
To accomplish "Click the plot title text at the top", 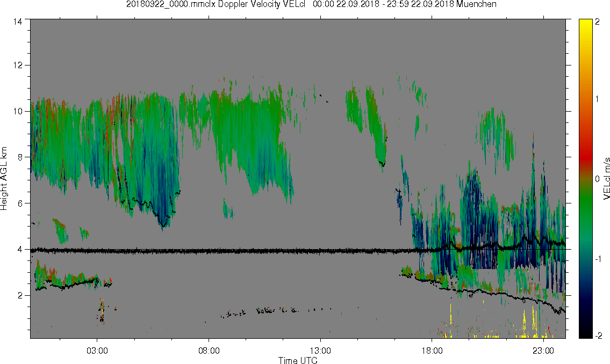I will point(311,4).
